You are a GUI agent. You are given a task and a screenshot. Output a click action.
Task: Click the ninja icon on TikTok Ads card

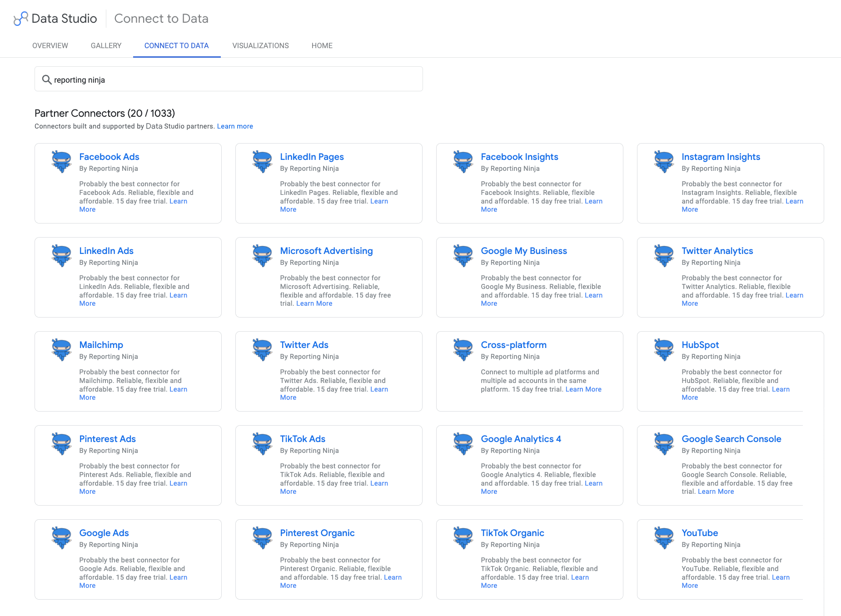tap(262, 443)
